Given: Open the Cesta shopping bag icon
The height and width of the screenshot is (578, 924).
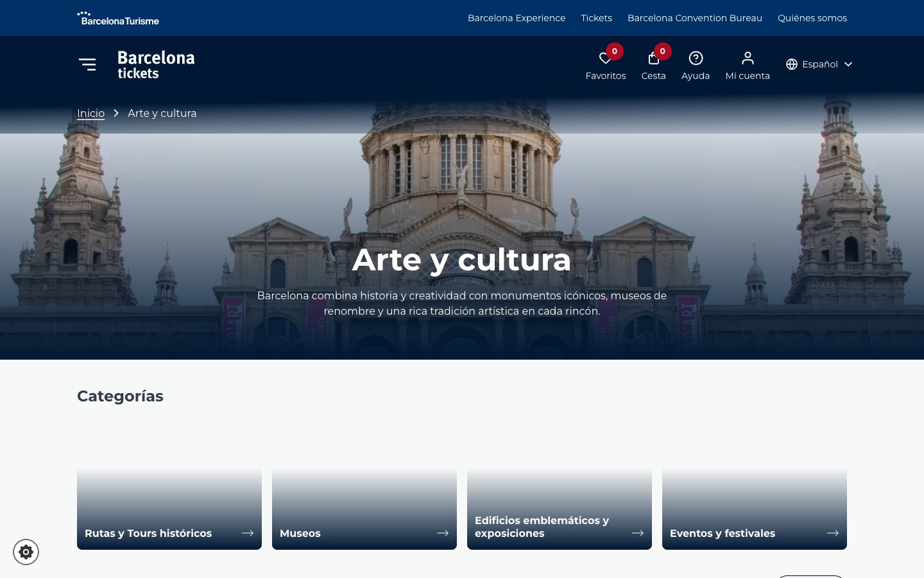Looking at the screenshot, I should 653,59.
